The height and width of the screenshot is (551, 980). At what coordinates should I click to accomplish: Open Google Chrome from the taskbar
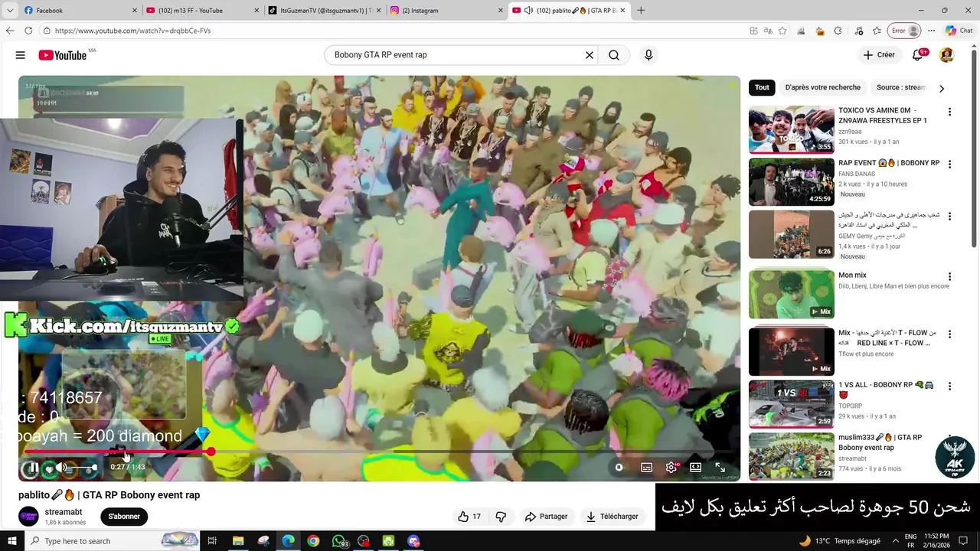pyautogui.click(x=313, y=541)
